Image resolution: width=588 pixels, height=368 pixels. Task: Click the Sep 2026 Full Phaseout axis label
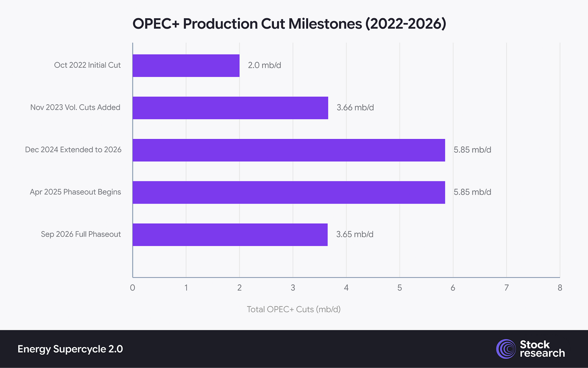[x=81, y=234]
